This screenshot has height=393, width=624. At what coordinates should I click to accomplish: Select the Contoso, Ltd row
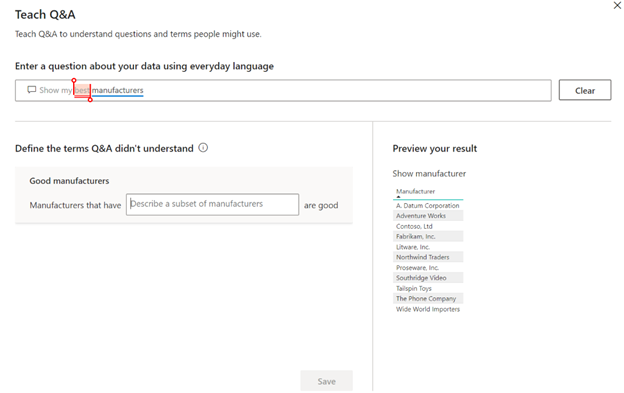428,226
